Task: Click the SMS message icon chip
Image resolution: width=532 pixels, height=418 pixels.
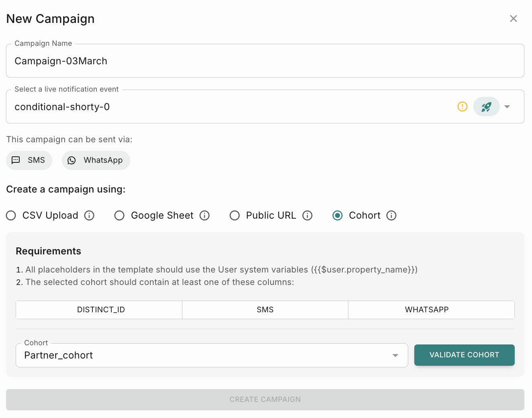Action: pyautogui.click(x=16, y=160)
